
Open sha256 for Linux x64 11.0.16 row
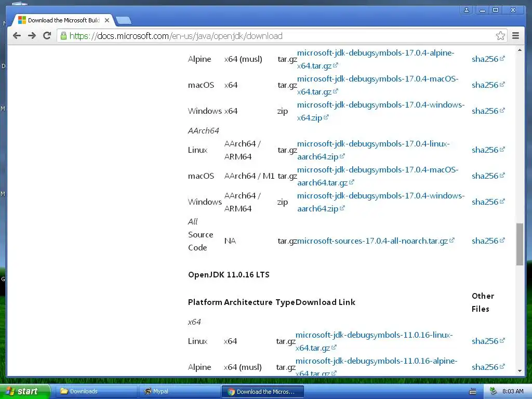[488, 341]
